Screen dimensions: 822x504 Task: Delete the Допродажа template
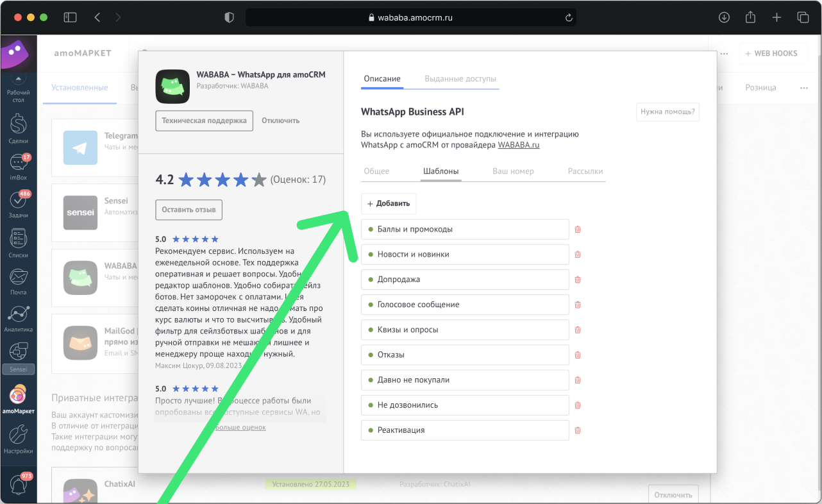point(578,280)
